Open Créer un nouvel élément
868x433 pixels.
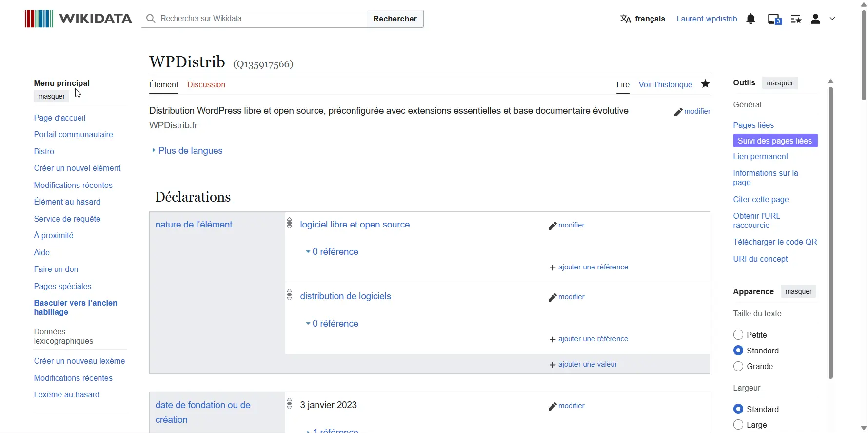77,168
